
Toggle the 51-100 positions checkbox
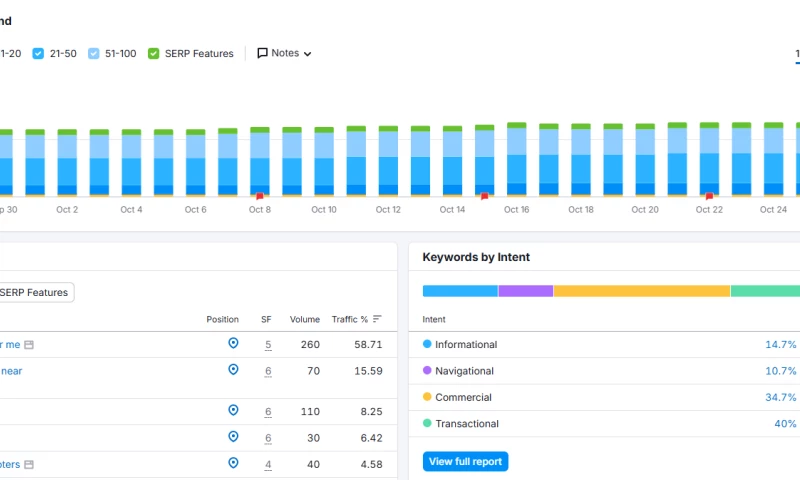[93, 54]
